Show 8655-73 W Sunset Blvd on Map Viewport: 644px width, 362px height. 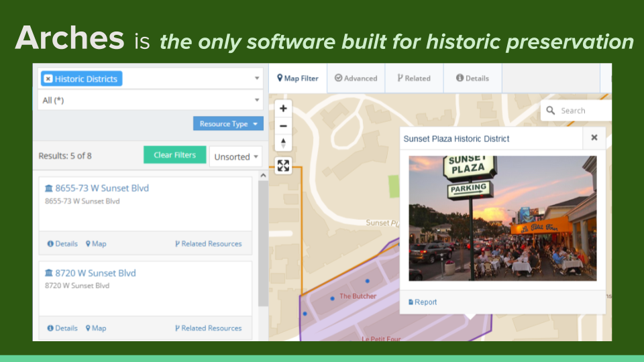click(96, 244)
